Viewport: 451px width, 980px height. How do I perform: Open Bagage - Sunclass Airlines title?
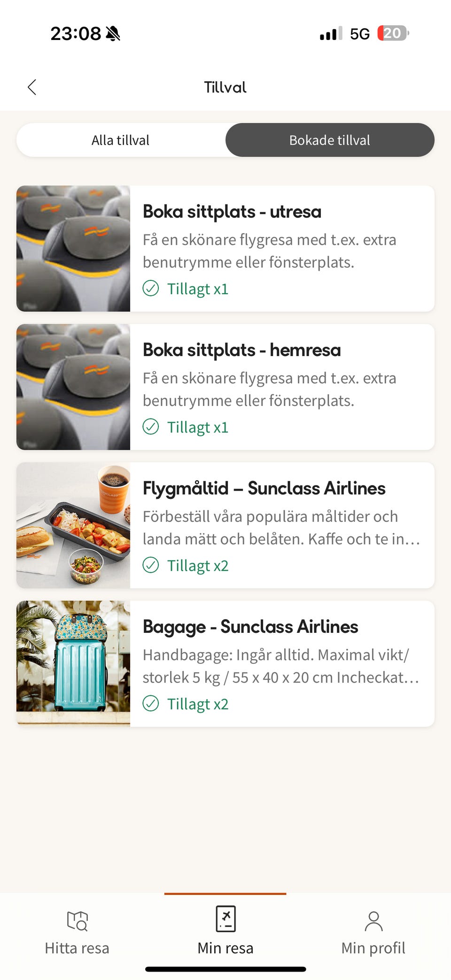click(x=250, y=627)
